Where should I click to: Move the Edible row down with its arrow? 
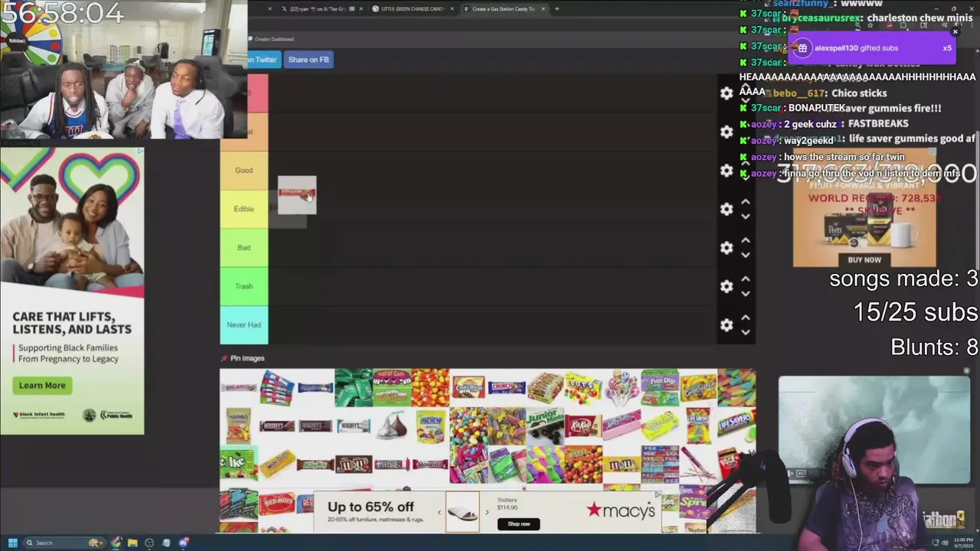coord(746,217)
